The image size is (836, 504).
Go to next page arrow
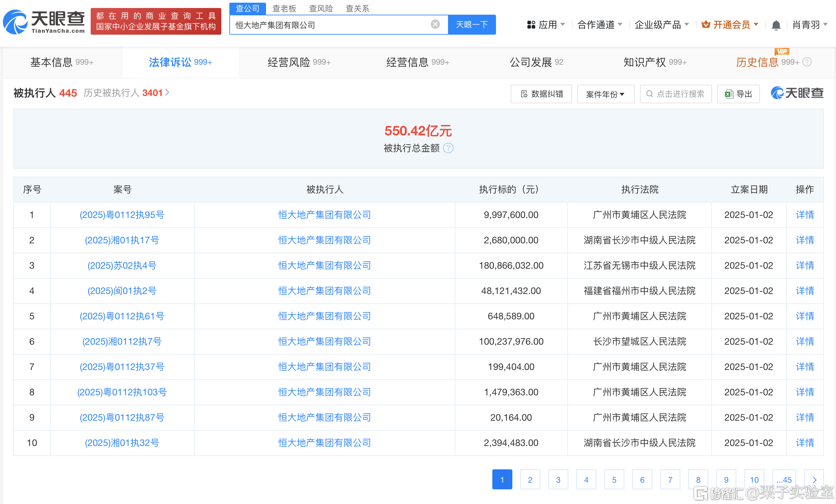(x=814, y=480)
